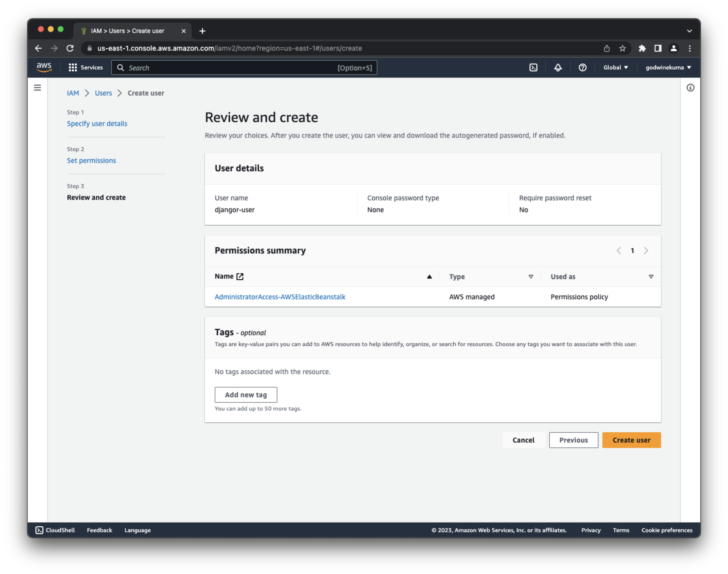Open external link icon beside Name column
The height and width of the screenshot is (574, 728).
(x=240, y=277)
